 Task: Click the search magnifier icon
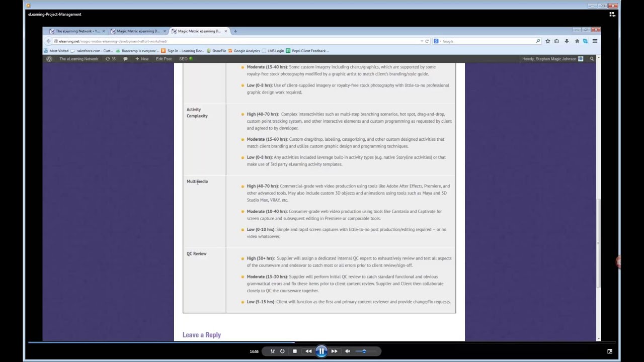coord(538,41)
